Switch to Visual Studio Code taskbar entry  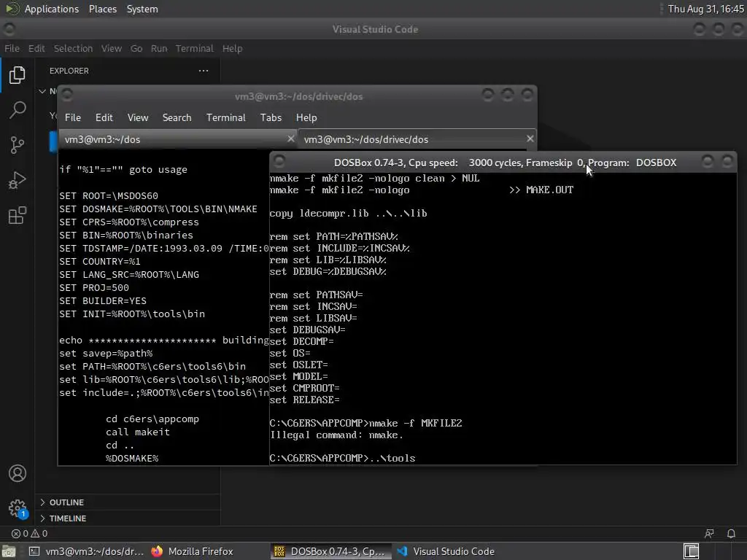(446, 551)
